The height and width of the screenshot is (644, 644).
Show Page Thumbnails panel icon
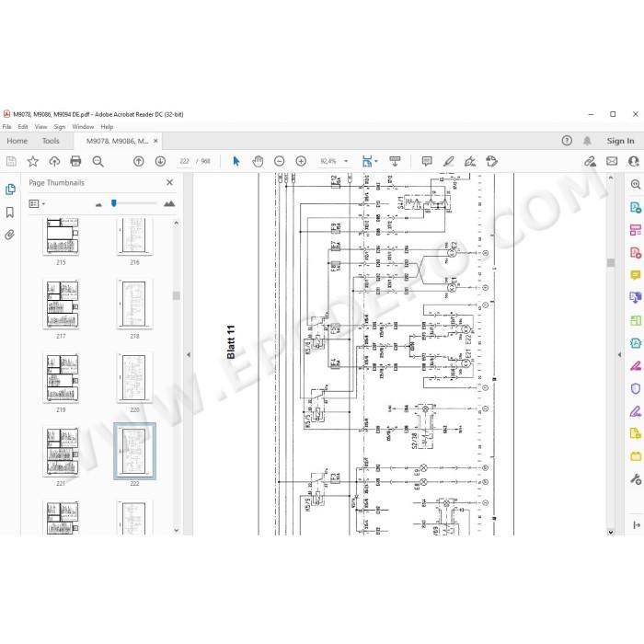click(x=10, y=190)
